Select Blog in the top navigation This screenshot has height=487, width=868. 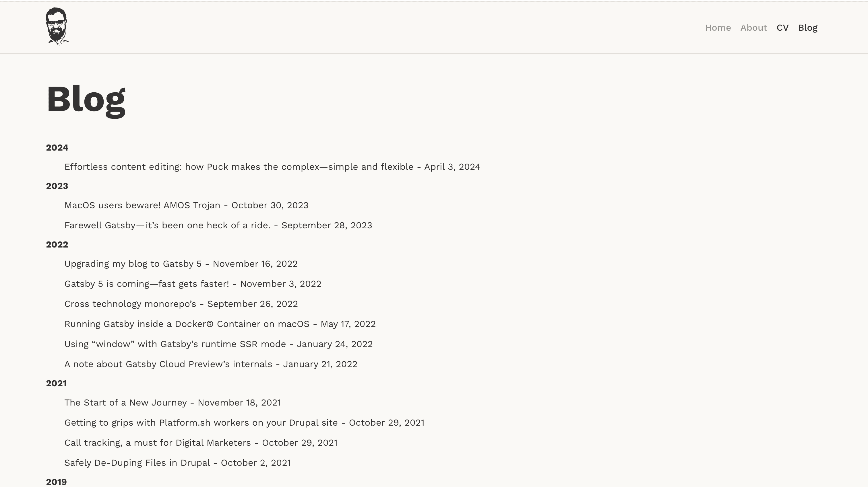(x=808, y=28)
